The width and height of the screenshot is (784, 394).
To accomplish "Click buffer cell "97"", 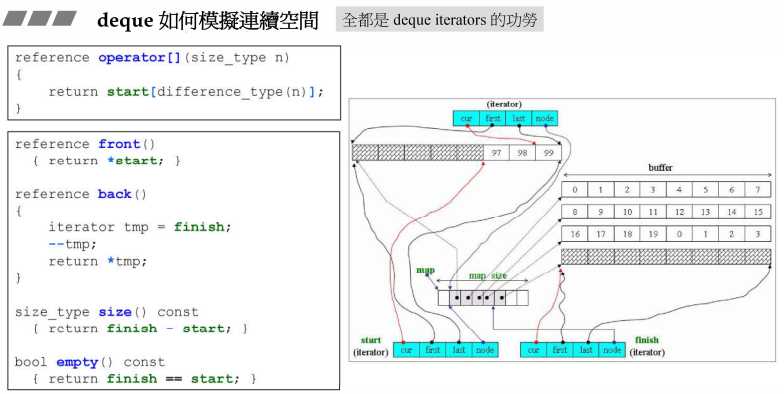I will 496,152.
